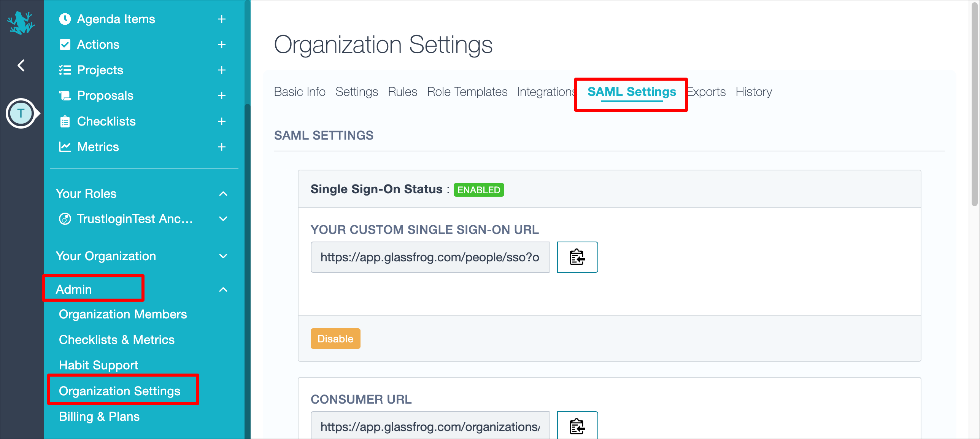Click the Proposals icon in sidebar

click(x=65, y=95)
